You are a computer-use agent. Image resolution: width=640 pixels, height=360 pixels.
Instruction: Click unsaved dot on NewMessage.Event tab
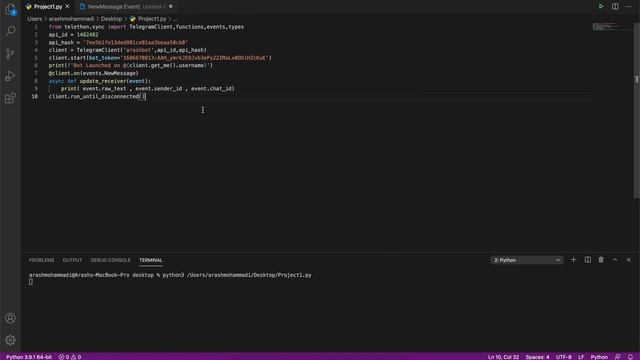click(171, 7)
